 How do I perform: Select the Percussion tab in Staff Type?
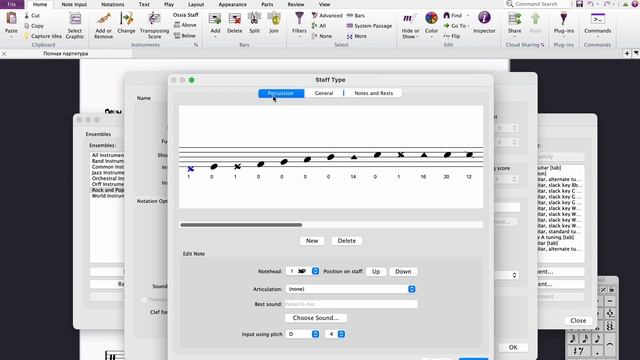pyautogui.click(x=281, y=93)
